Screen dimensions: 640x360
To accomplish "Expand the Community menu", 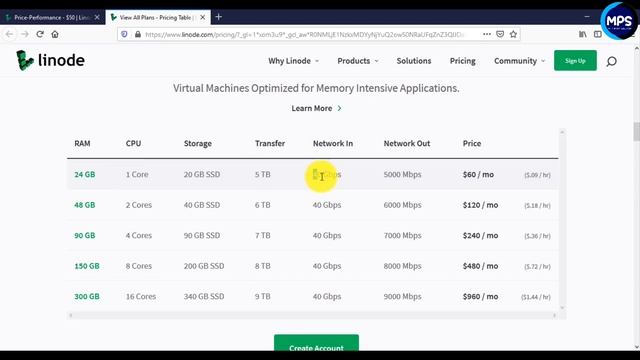I will [x=520, y=61].
